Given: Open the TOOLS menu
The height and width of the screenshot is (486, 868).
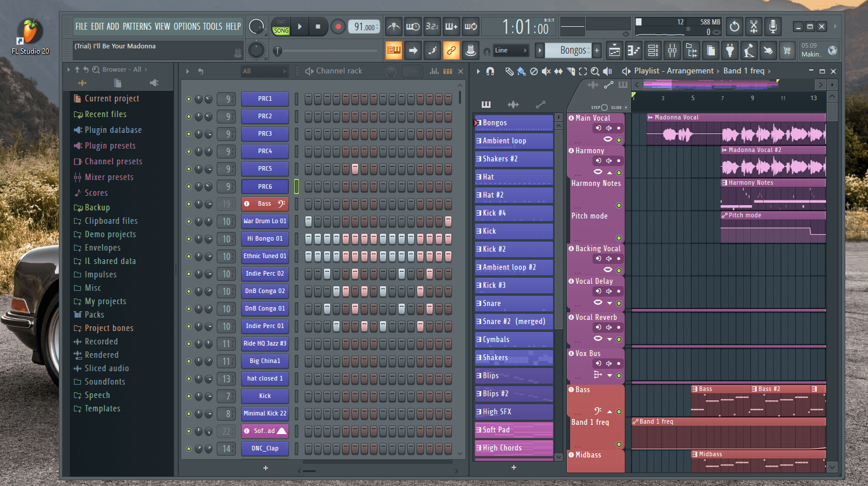Looking at the screenshot, I should point(212,27).
